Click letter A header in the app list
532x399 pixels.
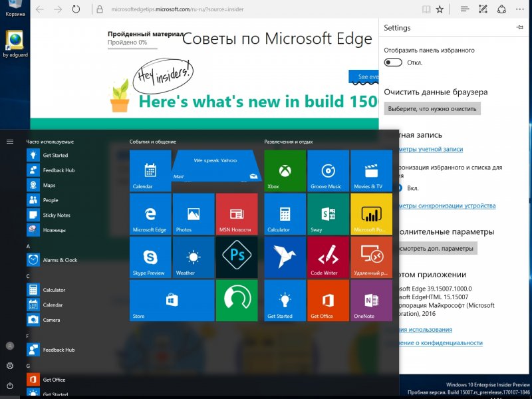click(28, 246)
